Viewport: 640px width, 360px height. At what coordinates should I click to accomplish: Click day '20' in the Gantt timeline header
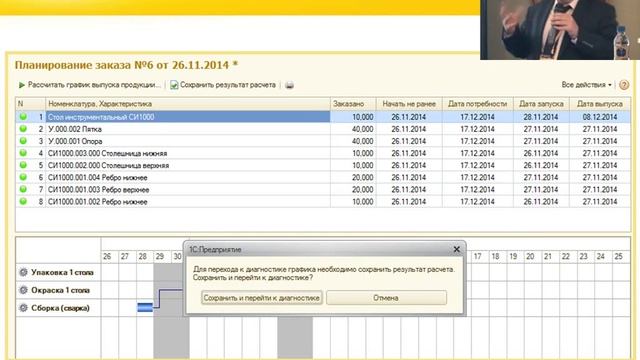pos(530,256)
